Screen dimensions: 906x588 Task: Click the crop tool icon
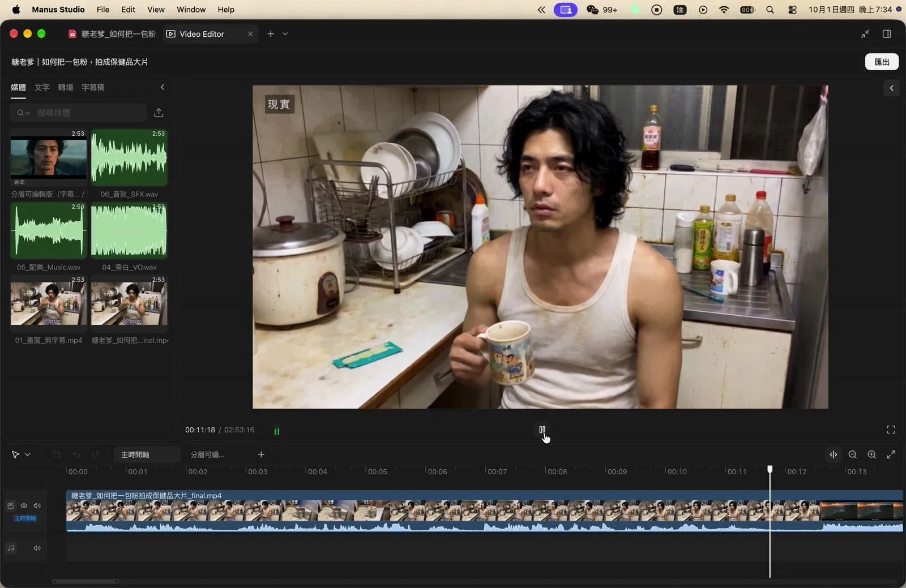coord(57,454)
